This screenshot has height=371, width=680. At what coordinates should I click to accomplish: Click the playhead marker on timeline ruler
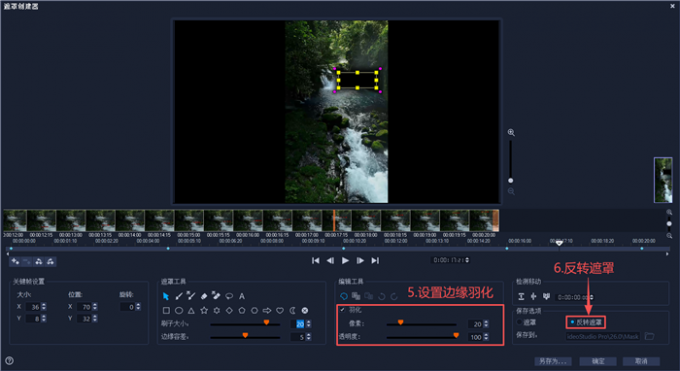pyautogui.click(x=559, y=243)
